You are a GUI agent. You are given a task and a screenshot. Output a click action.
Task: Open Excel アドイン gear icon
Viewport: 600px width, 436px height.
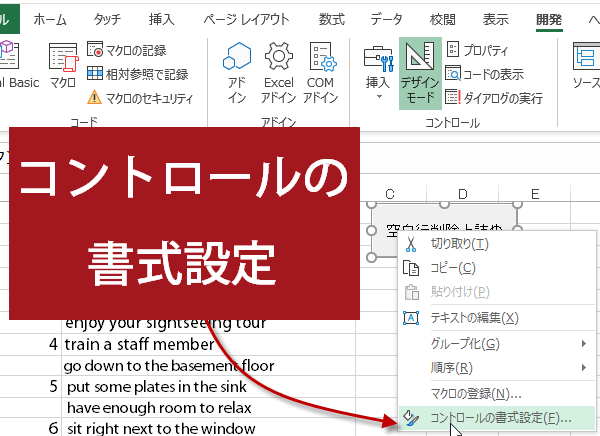[x=279, y=70]
